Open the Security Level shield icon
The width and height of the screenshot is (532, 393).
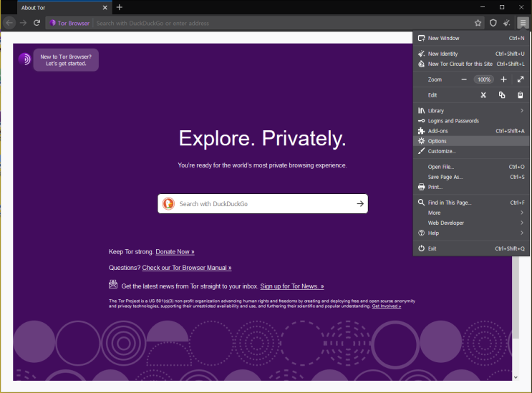point(493,23)
